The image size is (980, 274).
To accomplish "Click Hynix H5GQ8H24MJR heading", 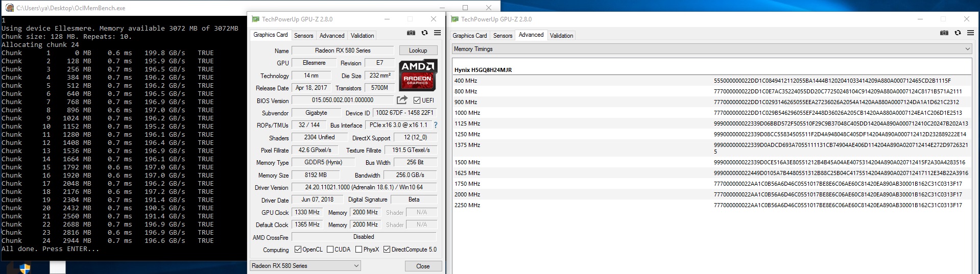I will (x=483, y=70).
